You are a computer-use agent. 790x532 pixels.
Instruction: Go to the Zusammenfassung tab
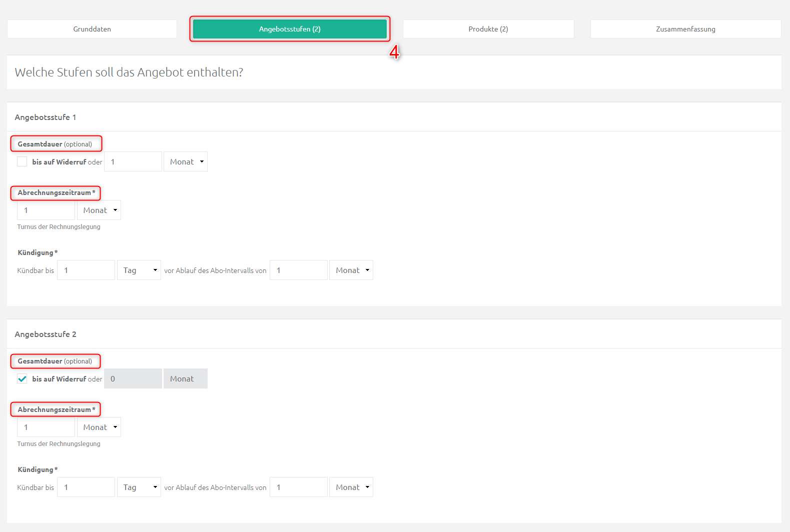[685, 29]
